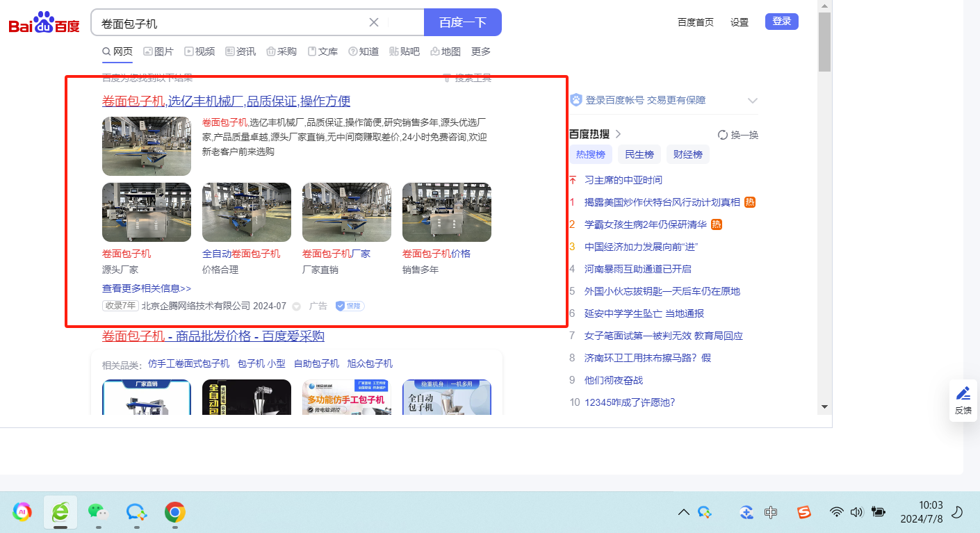
Task: Open the 查看更多相关信息 link
Action: 147,288
